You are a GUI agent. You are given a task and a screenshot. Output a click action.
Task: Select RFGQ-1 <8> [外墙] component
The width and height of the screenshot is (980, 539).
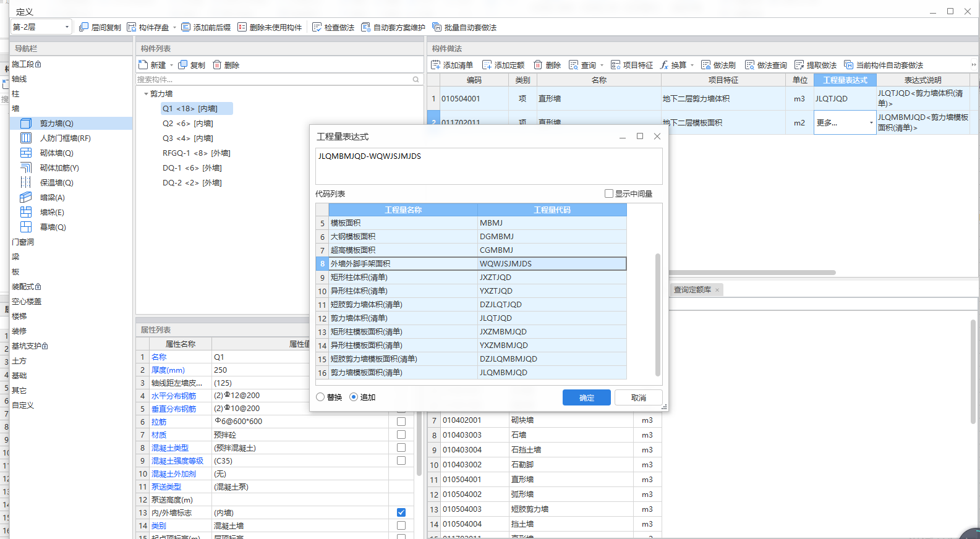[197, 153]
